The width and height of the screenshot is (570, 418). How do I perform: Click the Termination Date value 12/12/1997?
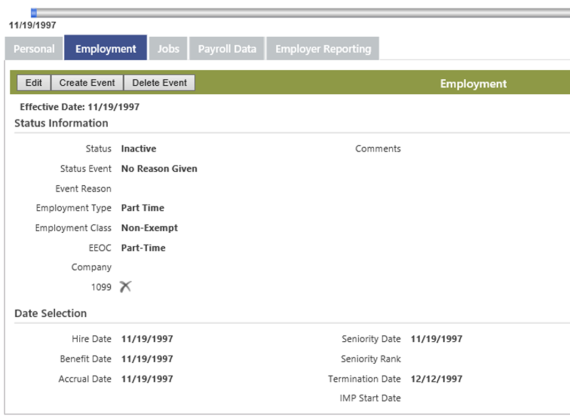pyautogui.click(x=437, y=379)
